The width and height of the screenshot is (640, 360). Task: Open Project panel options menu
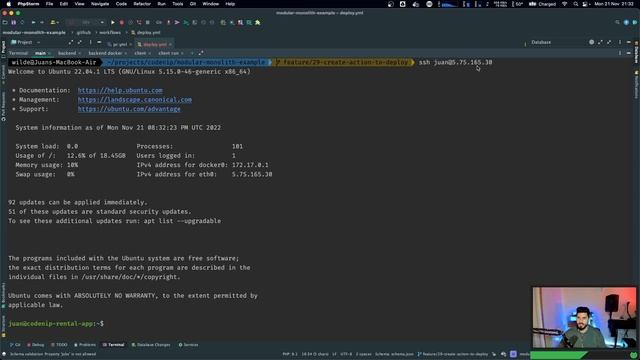pos(90,42)
